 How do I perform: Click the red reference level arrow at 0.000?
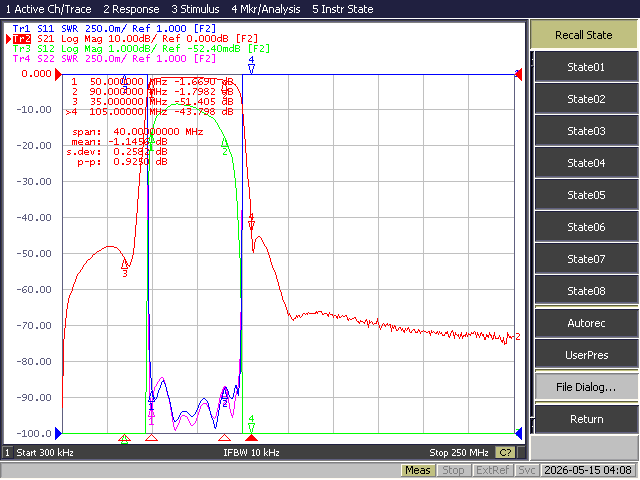pyautogui.click(x=58, y=74)
